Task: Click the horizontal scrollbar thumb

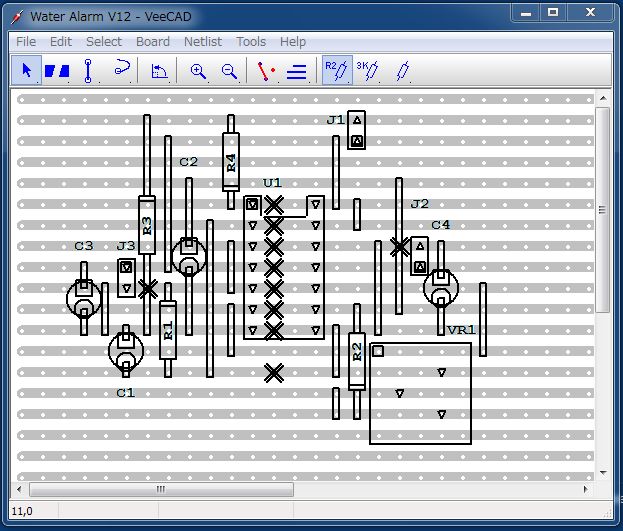Action: [x=161, y=489]
